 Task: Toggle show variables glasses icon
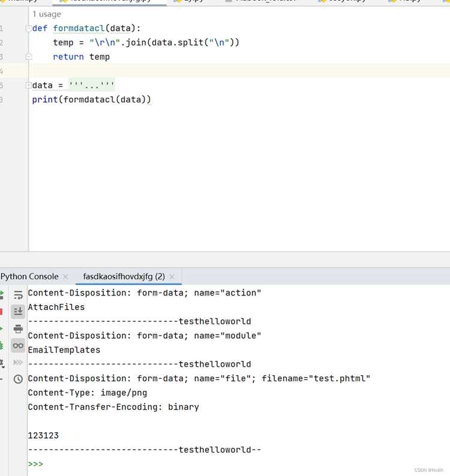[18, 345]
